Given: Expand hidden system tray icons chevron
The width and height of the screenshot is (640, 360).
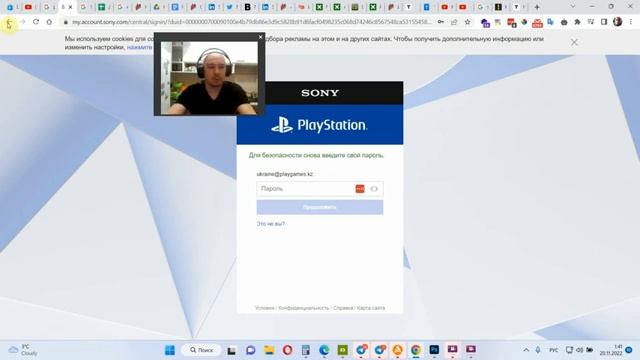Looking at the screenshot, I should coord(526,350).
